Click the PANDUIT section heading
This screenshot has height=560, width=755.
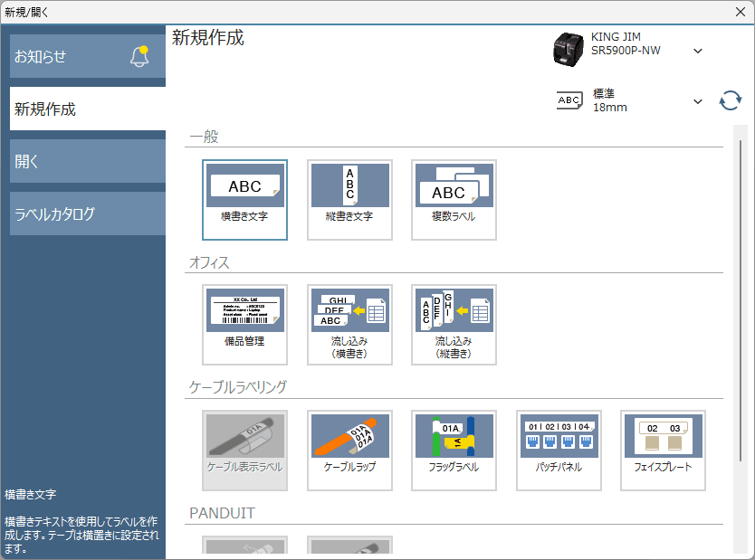tap(222, 513)
